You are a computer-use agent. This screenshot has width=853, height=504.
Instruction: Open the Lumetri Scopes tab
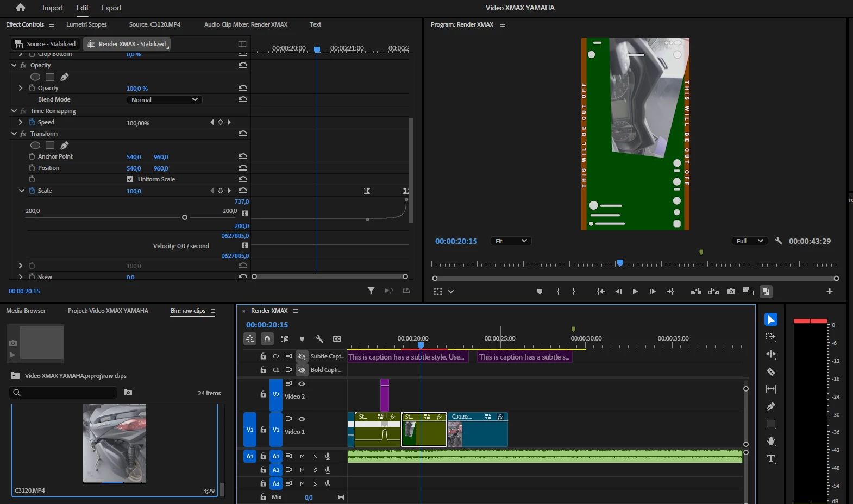point(86,24)
